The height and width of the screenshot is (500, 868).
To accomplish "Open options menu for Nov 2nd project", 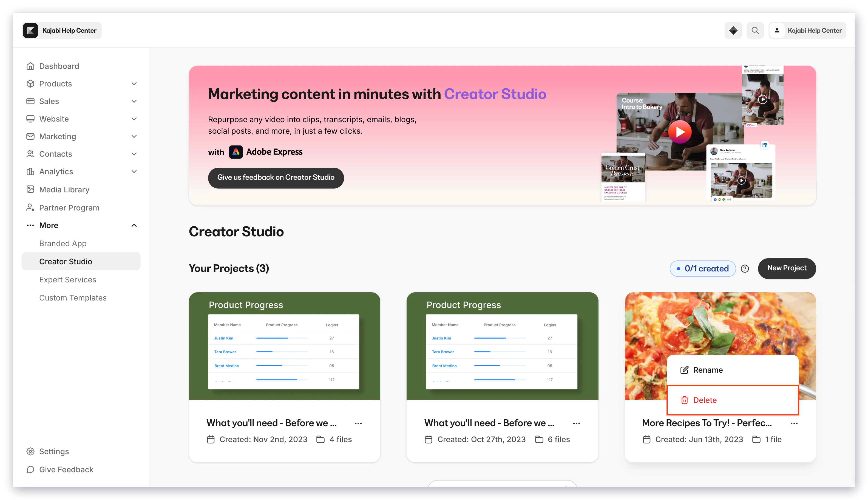I will click(358, 423).
